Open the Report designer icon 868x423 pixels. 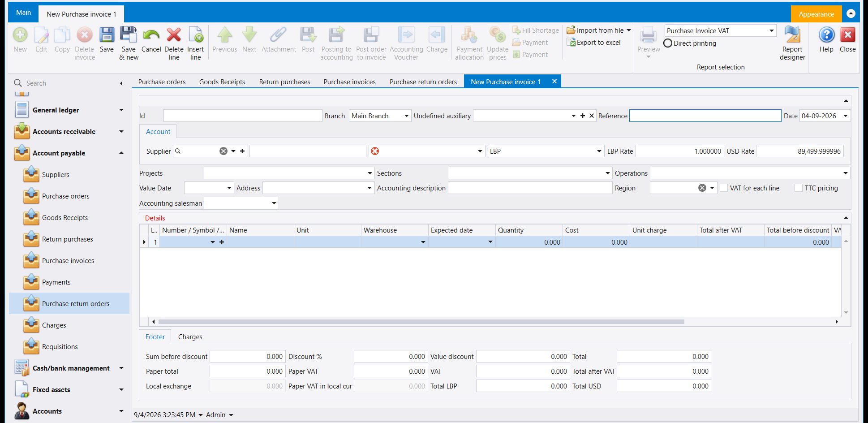click(792, 35)
